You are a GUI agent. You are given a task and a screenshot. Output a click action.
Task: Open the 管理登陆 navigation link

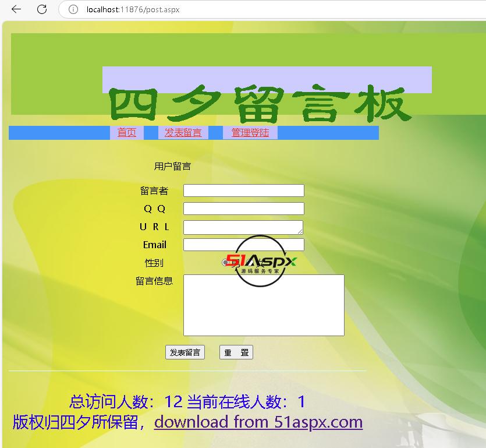[x=250, y=133]
